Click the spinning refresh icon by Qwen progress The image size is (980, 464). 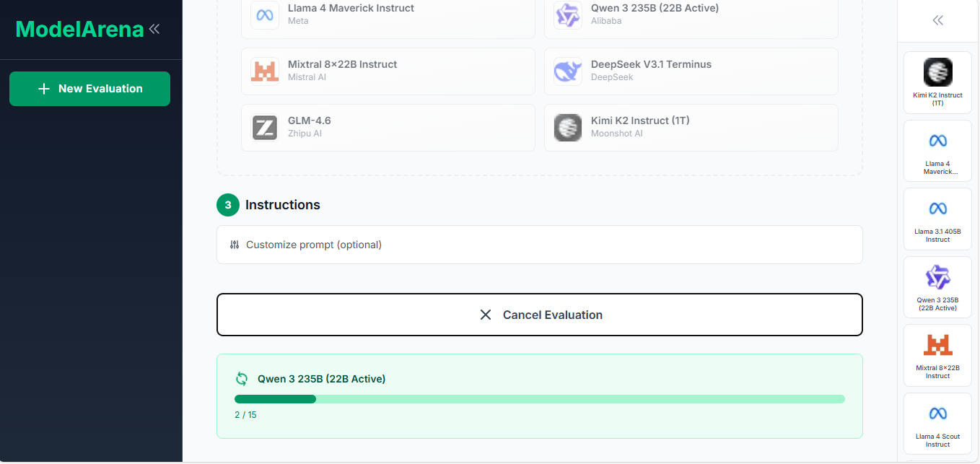(x=242, y=379)
